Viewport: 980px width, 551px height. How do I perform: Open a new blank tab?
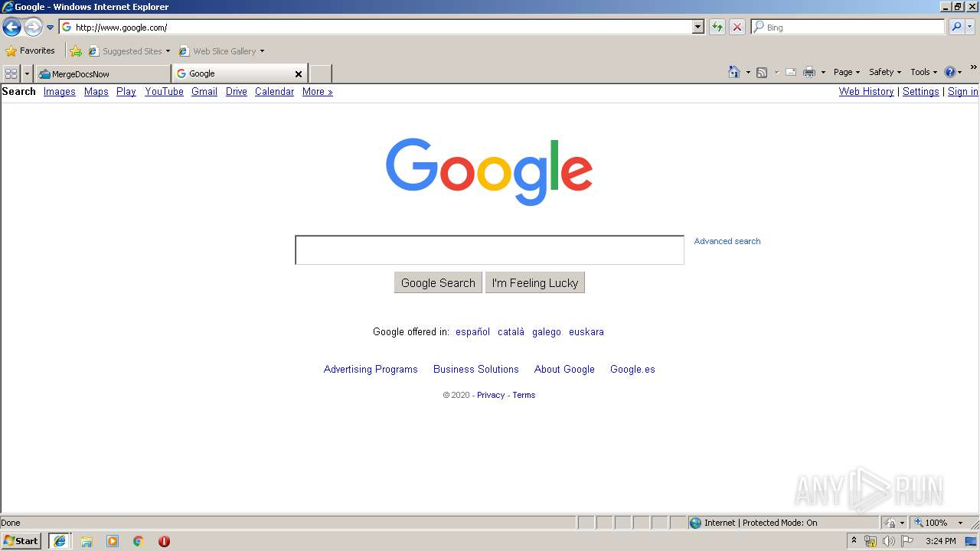pyautogui.click(x=320, y=73)
